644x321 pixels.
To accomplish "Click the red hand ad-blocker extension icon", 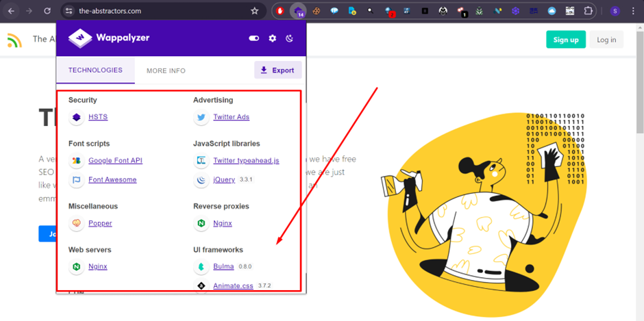I will (x=280, y=11).
